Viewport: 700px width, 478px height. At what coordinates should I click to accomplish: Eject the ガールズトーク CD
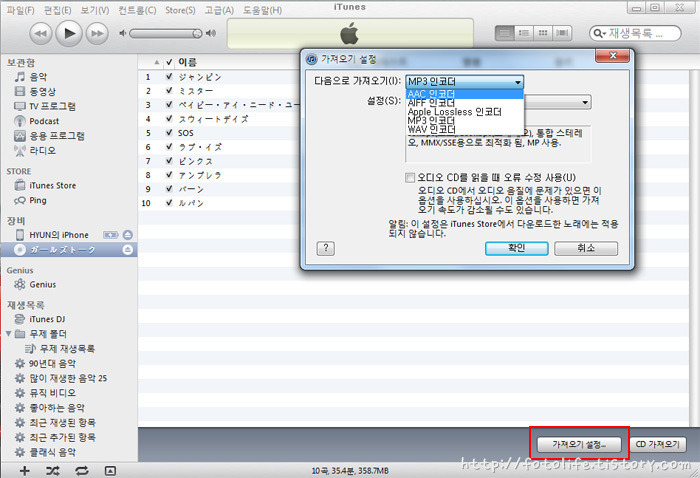pyautogui.click(x=128, y=249)
